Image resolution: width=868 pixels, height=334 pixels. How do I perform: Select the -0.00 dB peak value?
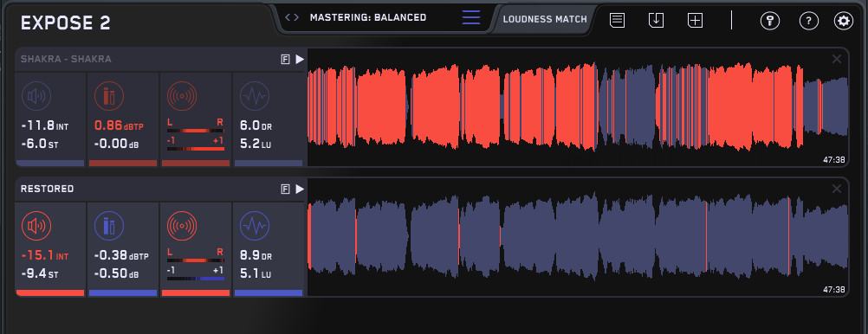tap(116, 144)
